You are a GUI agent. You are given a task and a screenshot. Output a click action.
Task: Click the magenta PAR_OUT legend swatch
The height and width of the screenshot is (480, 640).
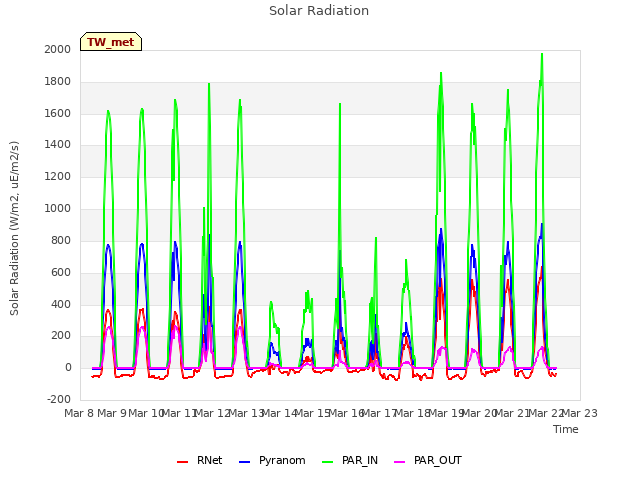tap(400, 462)
